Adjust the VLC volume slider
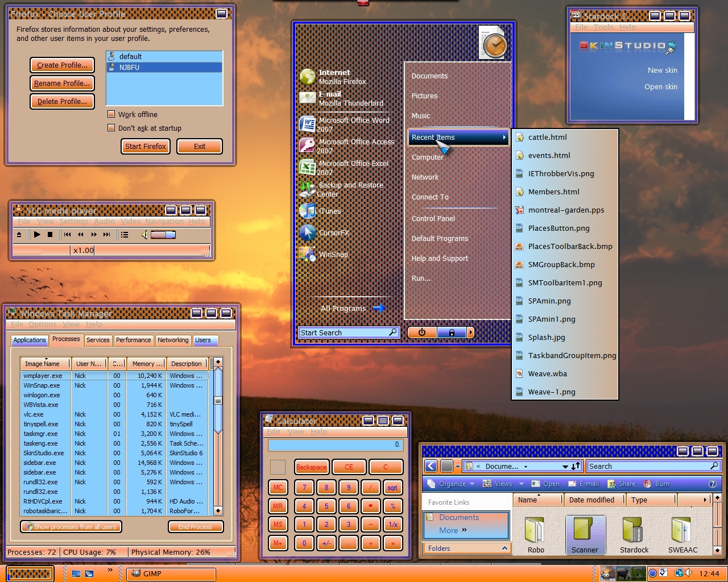Image resolution: width=728 pixels, height=582 pixels. [163, 234]
